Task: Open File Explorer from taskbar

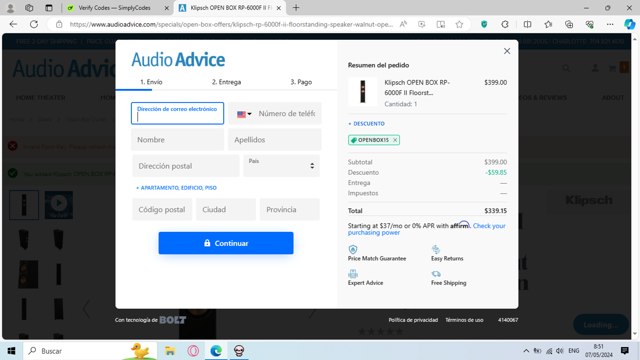Action: (x=170, y=351)
